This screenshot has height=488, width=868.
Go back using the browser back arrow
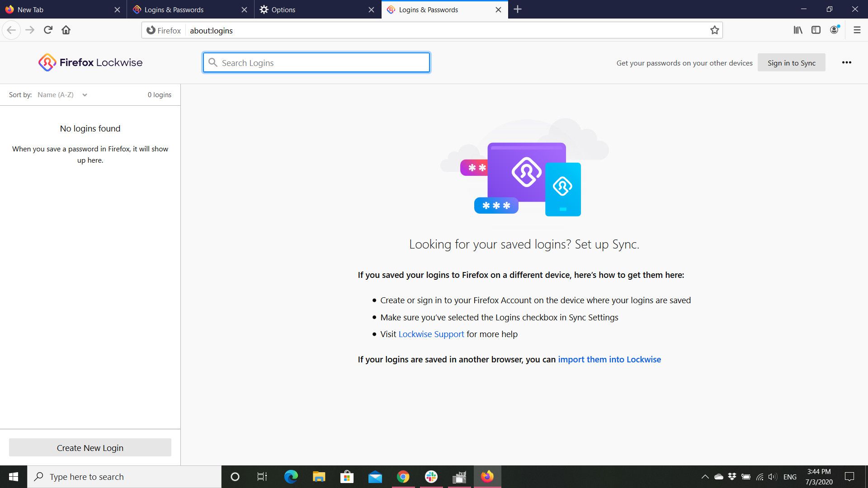pos(11,30)
